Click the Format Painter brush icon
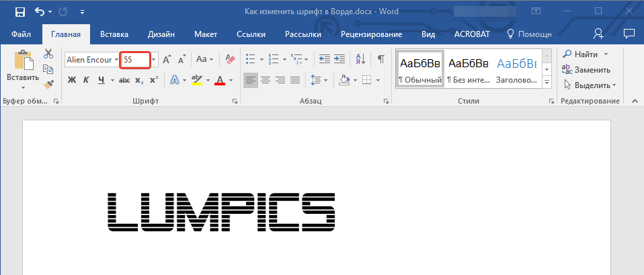The height and width of the screenshot is (275, 644). tap(48, 84)
